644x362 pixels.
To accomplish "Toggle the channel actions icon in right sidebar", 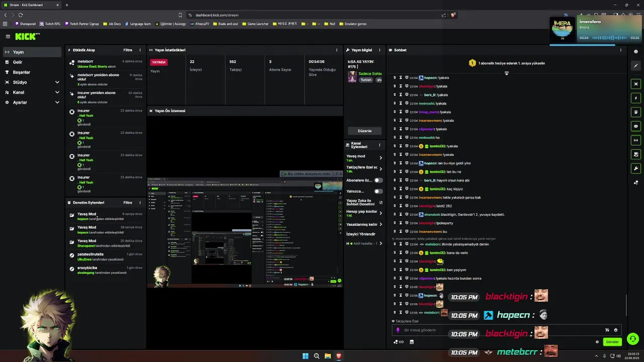I will point(636,154).
